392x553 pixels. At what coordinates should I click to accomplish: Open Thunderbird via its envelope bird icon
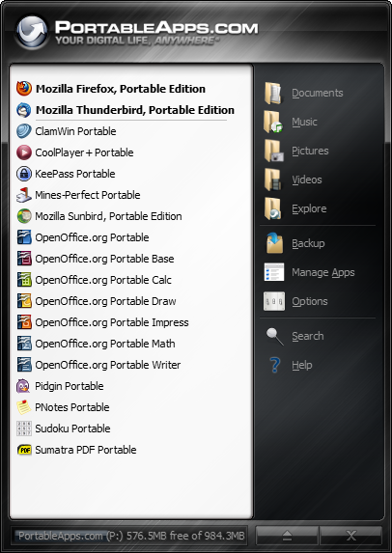pos(24,110)
